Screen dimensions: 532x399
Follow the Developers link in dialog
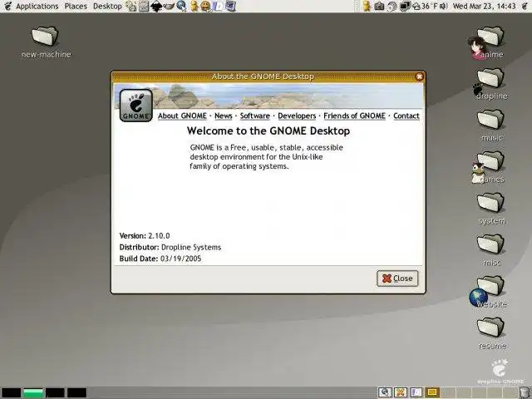(x=297, y=116)
